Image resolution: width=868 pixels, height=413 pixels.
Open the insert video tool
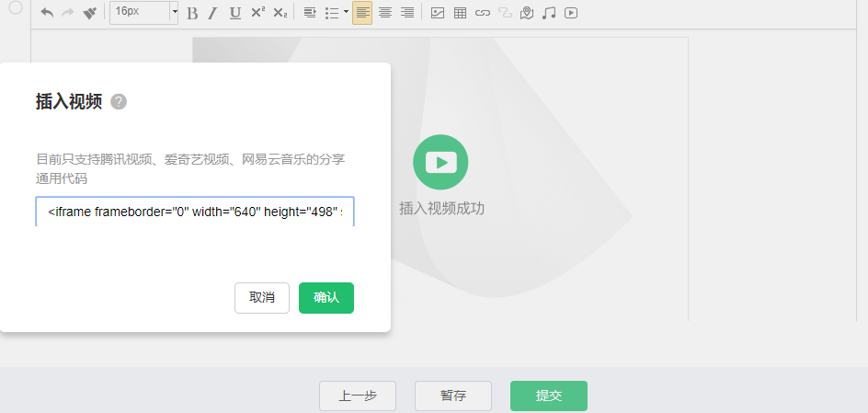click(x=571, y=13)
